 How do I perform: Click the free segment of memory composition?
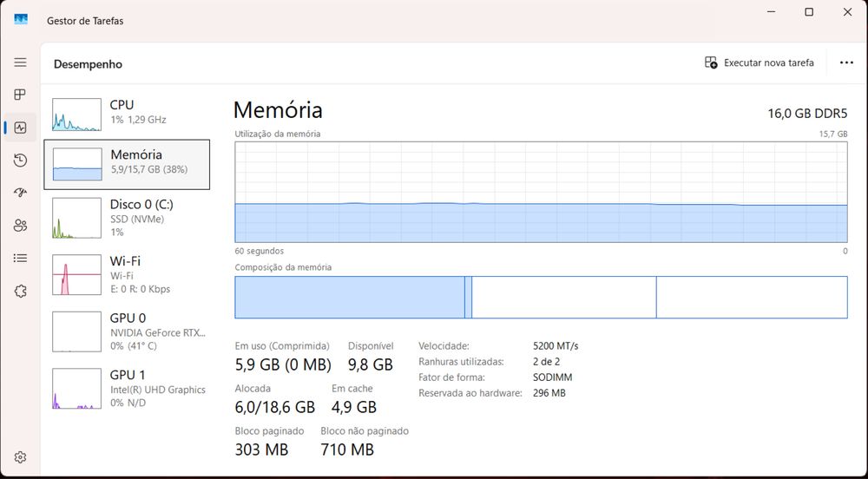pos(752,297)
